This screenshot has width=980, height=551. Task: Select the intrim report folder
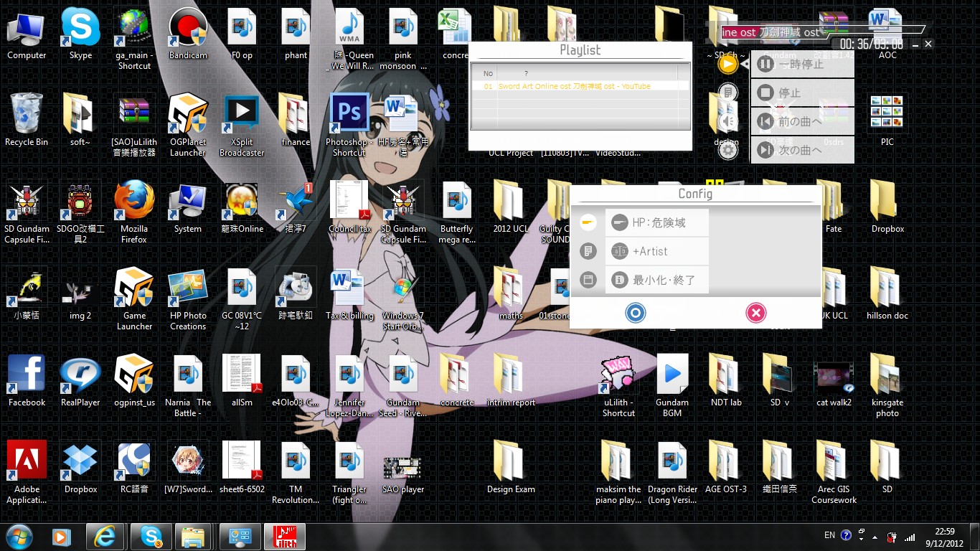click(x=511, y=381)
